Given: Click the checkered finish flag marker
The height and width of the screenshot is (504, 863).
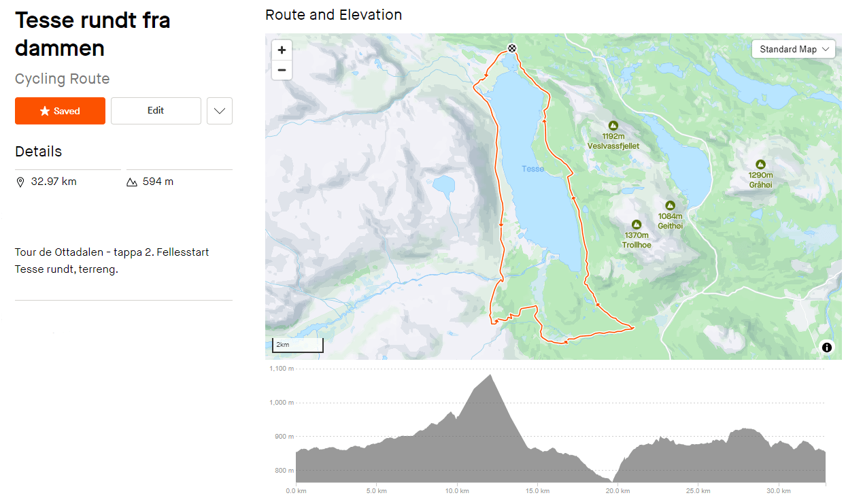Looking at the screenshot, I should [x=512, y=48].
